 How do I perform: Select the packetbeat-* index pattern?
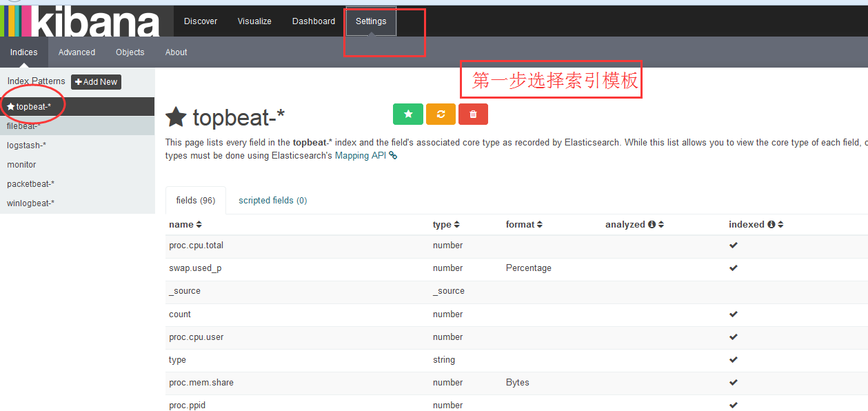pyautogui.click(x=77, y=184)
